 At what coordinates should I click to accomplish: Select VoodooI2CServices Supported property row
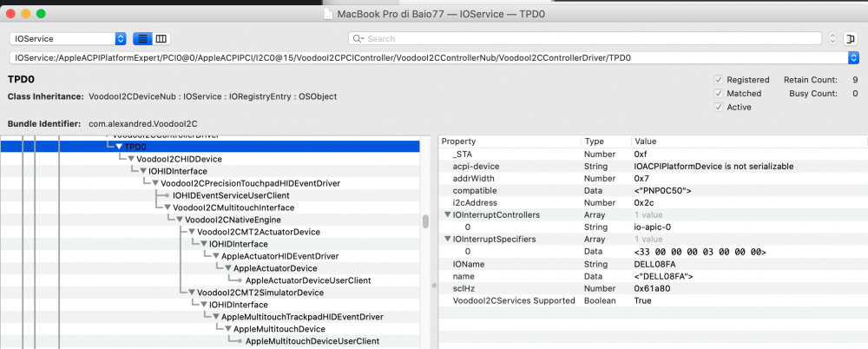pos(654,300)
